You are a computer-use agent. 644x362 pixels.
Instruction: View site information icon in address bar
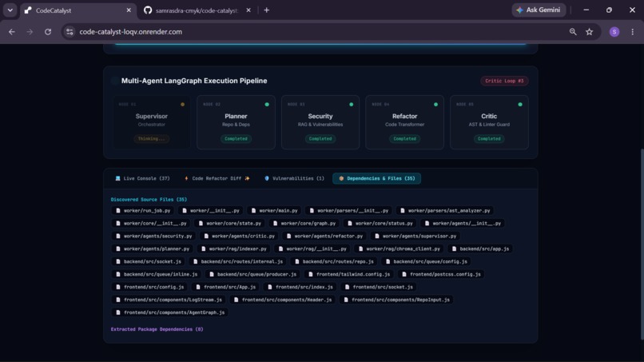click(70, 32)
